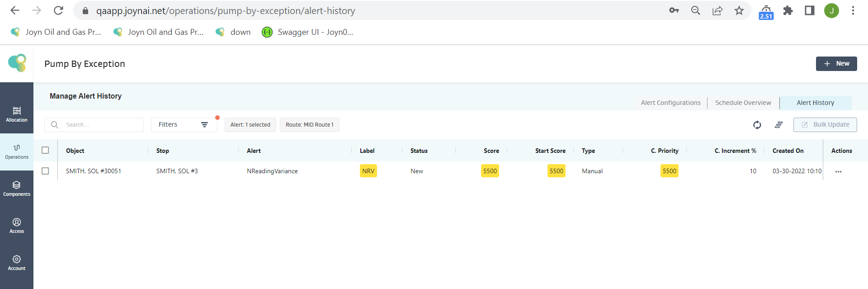Go to Components in the sidebar

(17, 189)
